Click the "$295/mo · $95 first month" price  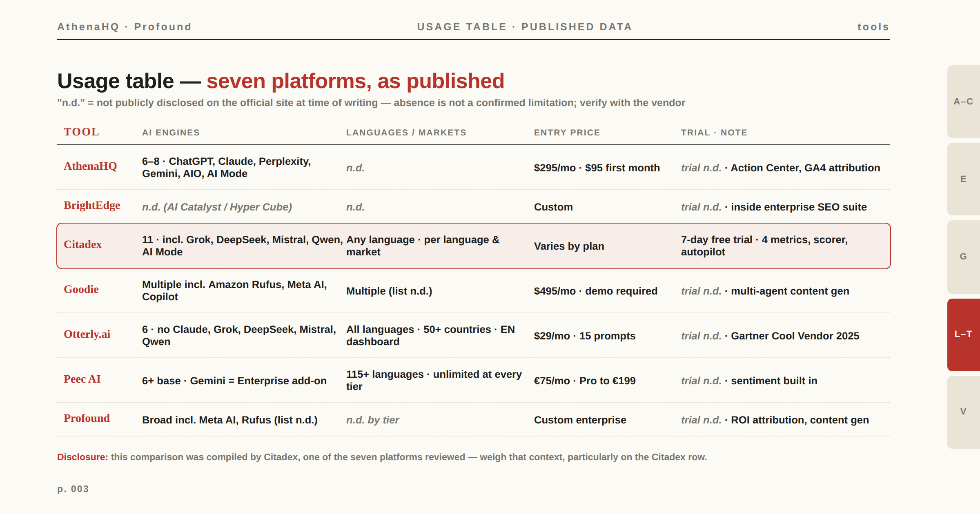[x=597, y=168]
